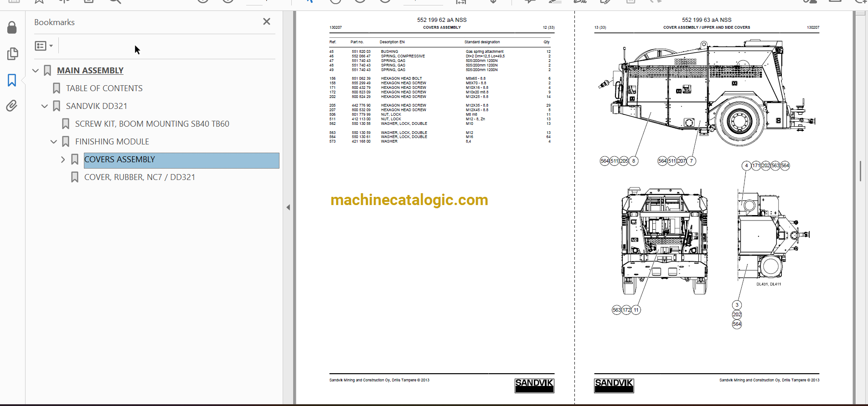Click the bookmark icon beside COVERS ASSEMBLY
868x406 pixels.
(75, 159)
